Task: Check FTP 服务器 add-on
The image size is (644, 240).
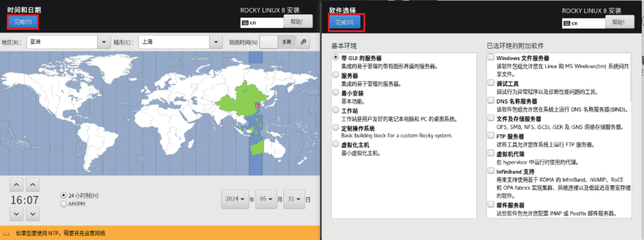Action: tap(491, 136)
